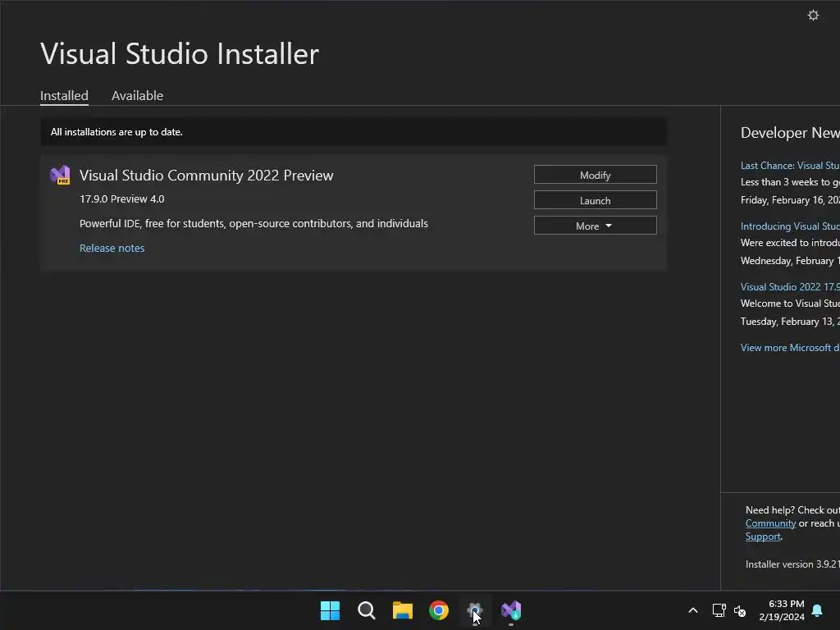
Task: Expand the More dropdown
Action: point(596,226)
